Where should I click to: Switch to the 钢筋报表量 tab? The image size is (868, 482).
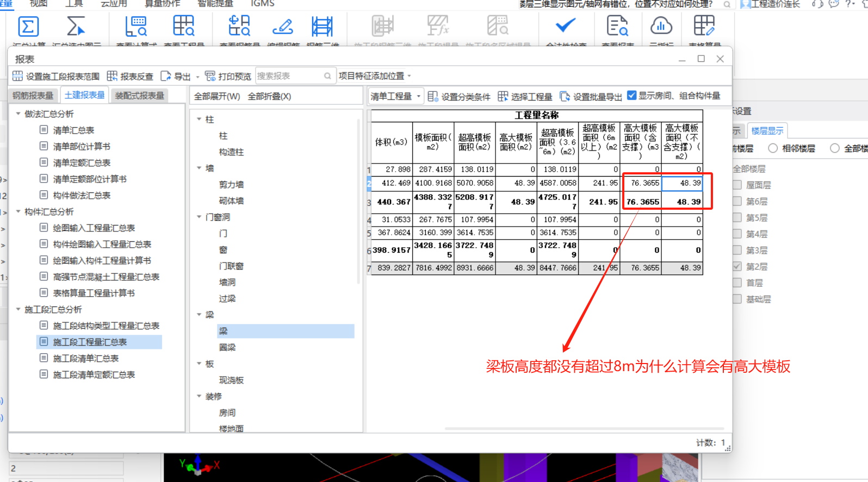point(33,96)
